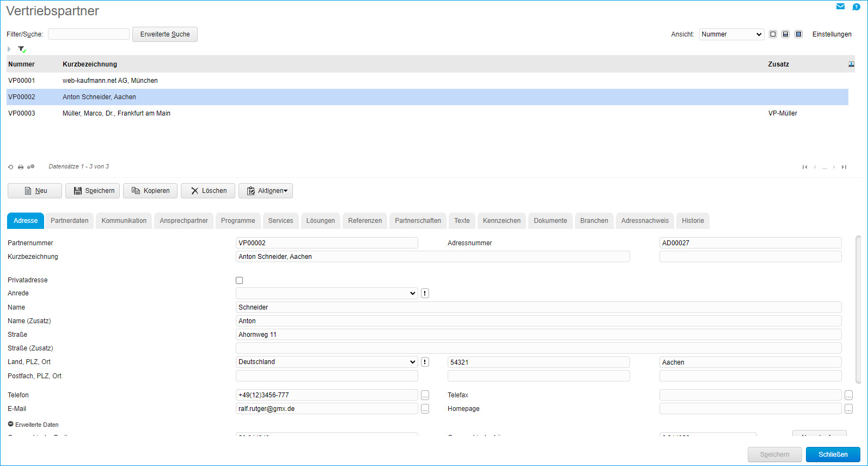Viewport: 868px width, 466px height.
Task: Click the active filter funnel icon
Action: tap(22, 49)
